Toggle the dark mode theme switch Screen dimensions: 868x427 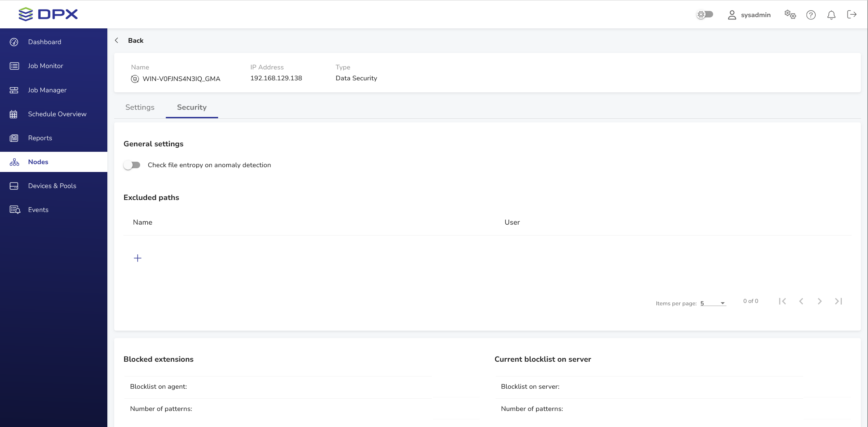705,14
